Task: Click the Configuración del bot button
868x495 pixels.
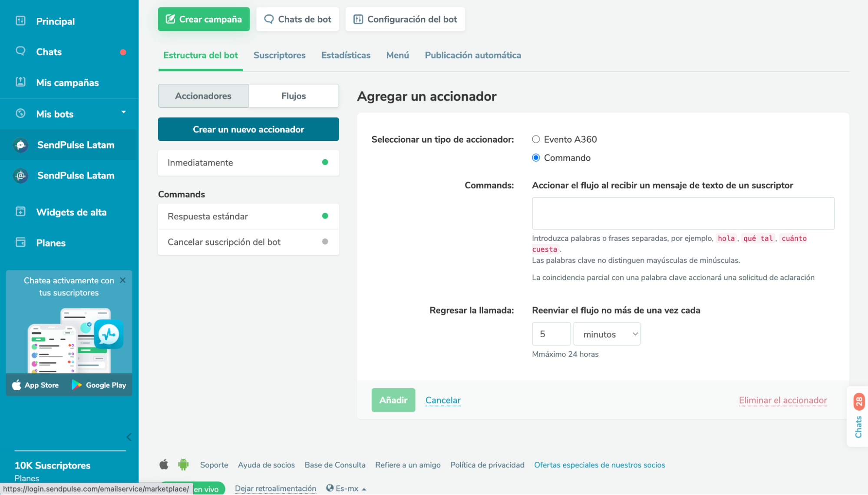Action: click(405, 19)
